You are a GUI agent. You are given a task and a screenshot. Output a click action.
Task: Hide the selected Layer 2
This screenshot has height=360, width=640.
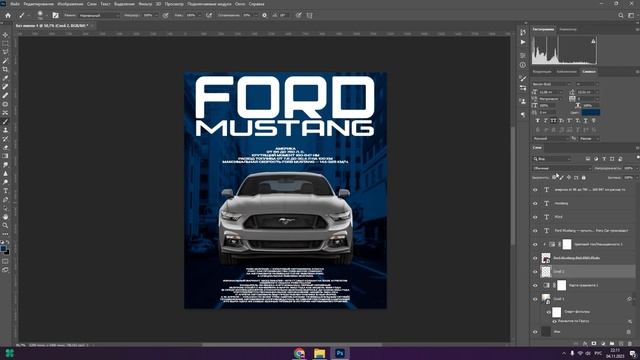coord(535,272)
